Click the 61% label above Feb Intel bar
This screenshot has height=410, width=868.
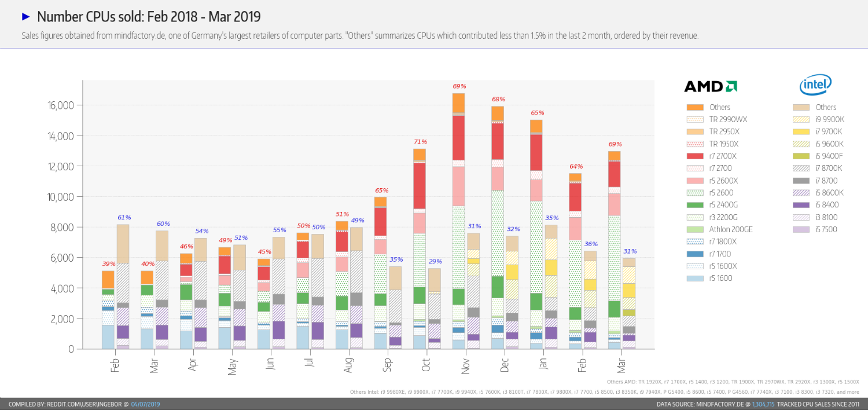click(124, 218)
